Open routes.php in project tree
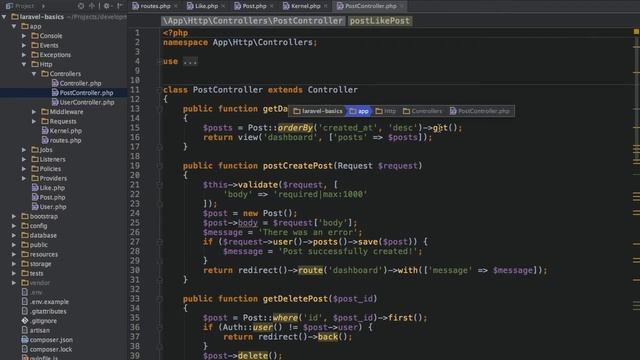The image size is (640, 360). click(61, 140)
